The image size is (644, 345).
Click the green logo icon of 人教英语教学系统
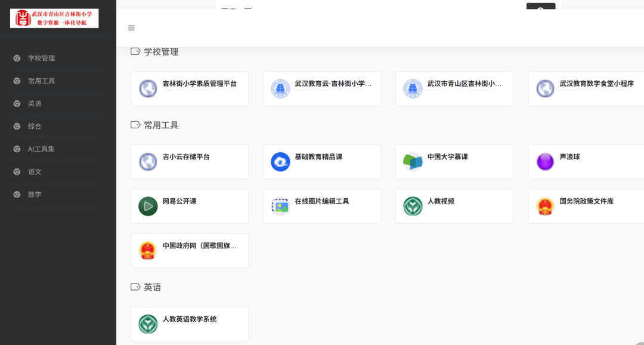point(148,324)
